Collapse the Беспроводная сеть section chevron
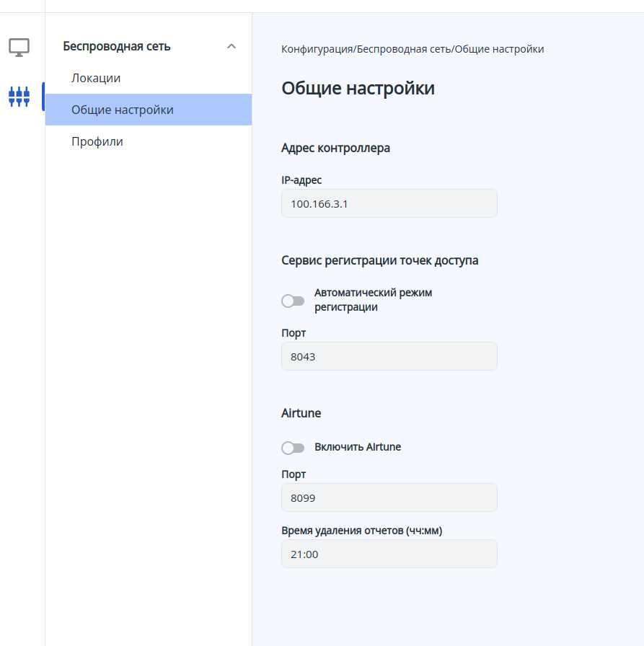Screen dimensions: 644x646 231,46
